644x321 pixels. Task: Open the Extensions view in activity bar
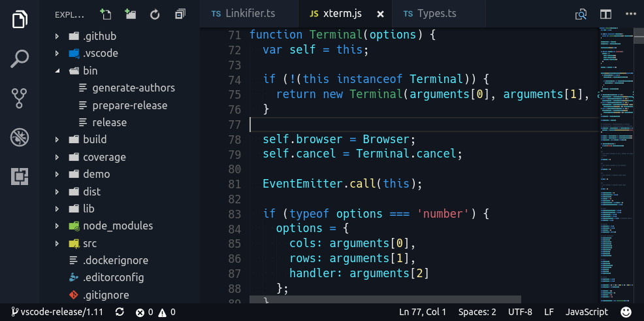point(20,176)
